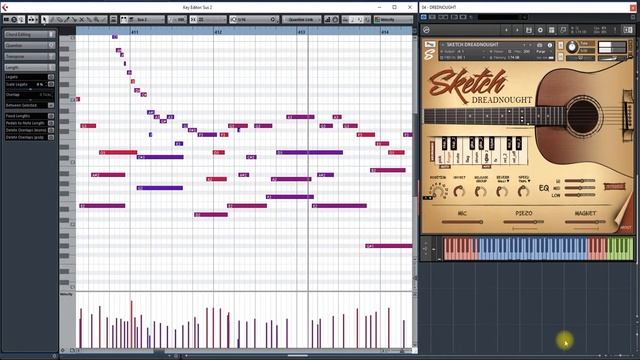
Task: Click the Release Group knob
Action: [x=480, y=191]
